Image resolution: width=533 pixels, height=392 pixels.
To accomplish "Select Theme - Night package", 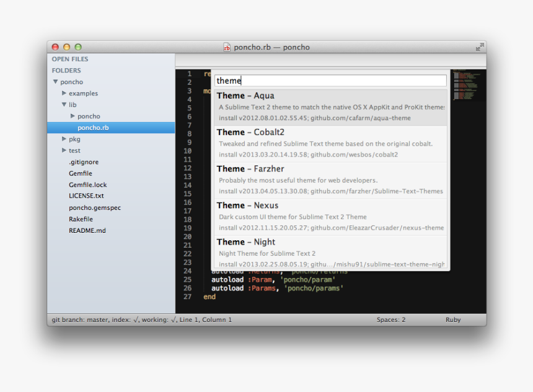I will coord(330,253).
